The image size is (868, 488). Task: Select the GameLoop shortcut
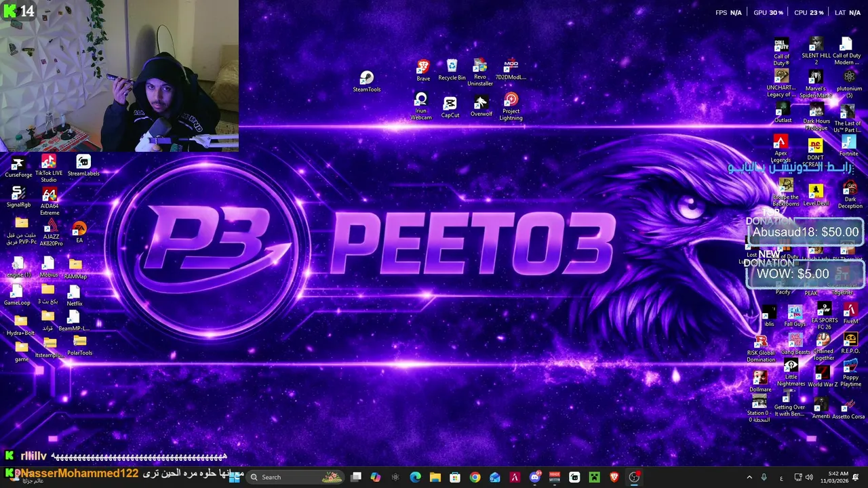[x=17, y=295]
